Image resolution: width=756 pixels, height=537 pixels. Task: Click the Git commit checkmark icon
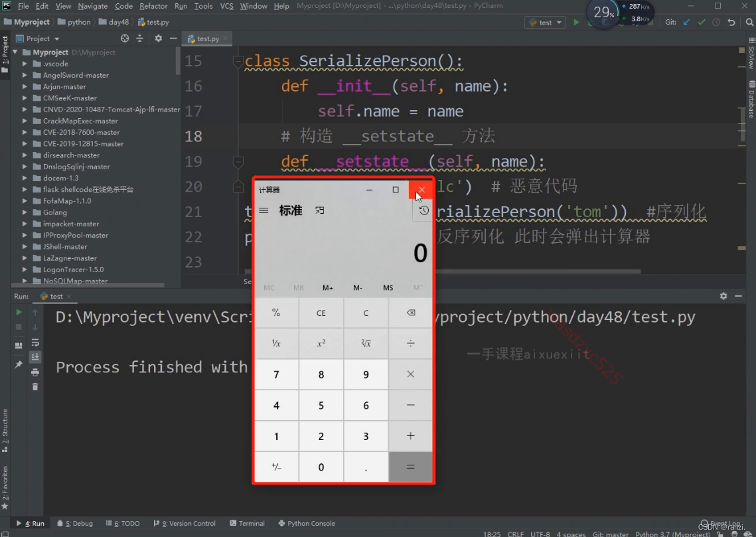tap(702, 22)
